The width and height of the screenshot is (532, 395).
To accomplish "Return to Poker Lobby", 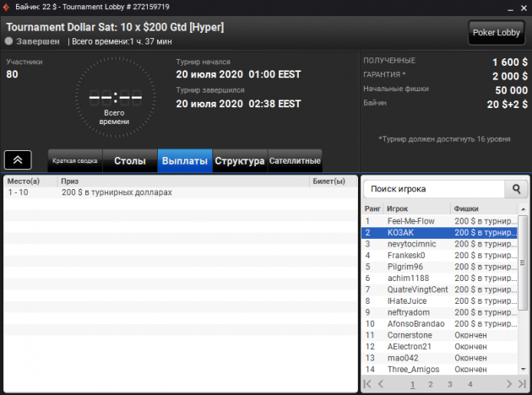I will 496,33.
